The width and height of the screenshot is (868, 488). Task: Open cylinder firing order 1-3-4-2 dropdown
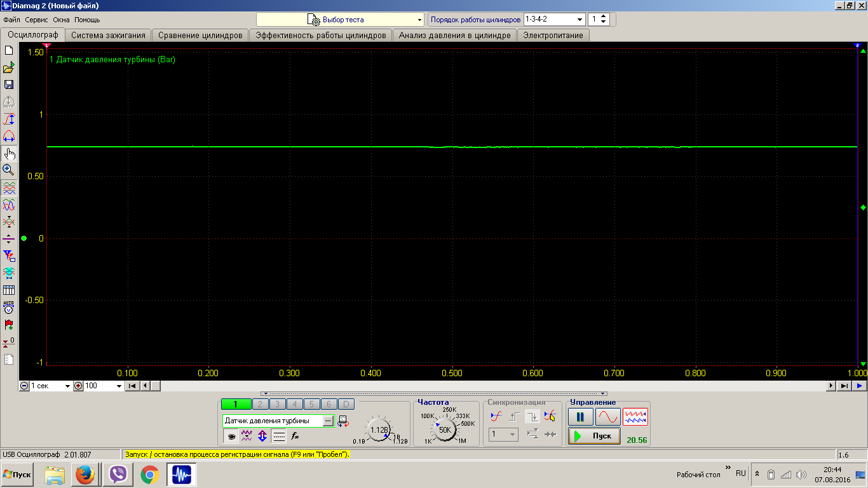(x=554, y=19)
